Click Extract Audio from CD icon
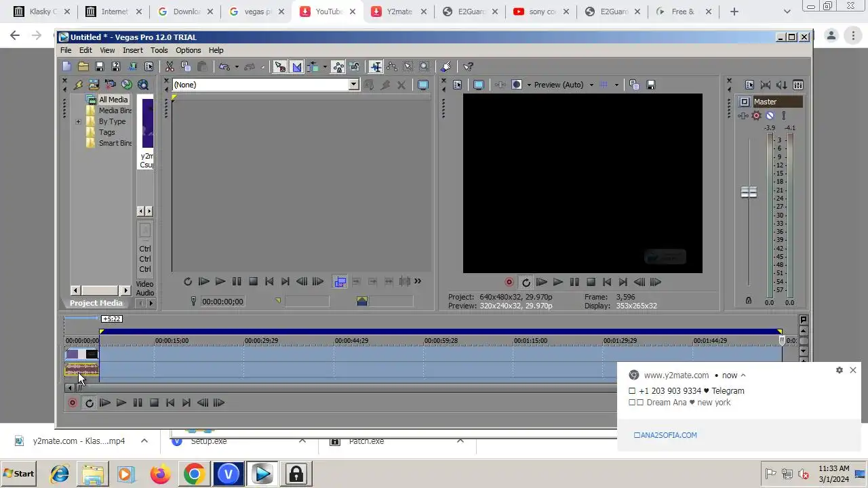The height and width of the screenshot is (488, 868). coord(127,85)
